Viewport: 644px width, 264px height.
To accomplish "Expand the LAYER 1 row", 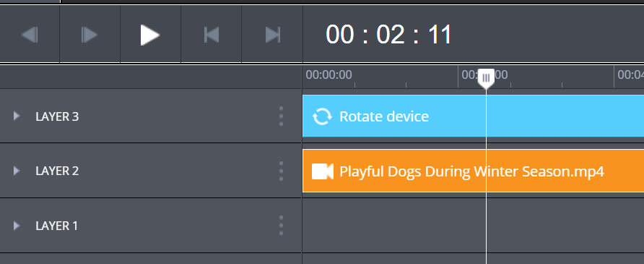I will [x=17, y=226].
